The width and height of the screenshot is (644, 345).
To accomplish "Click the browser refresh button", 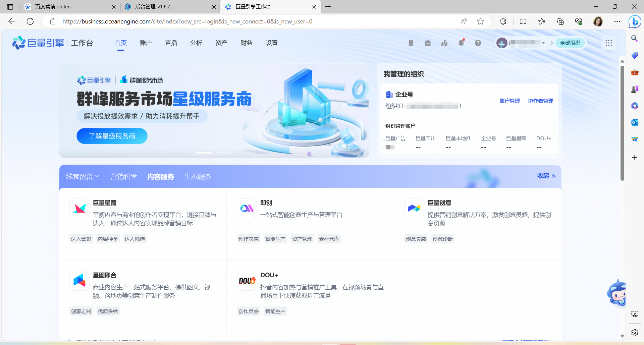I will (30, 21).
